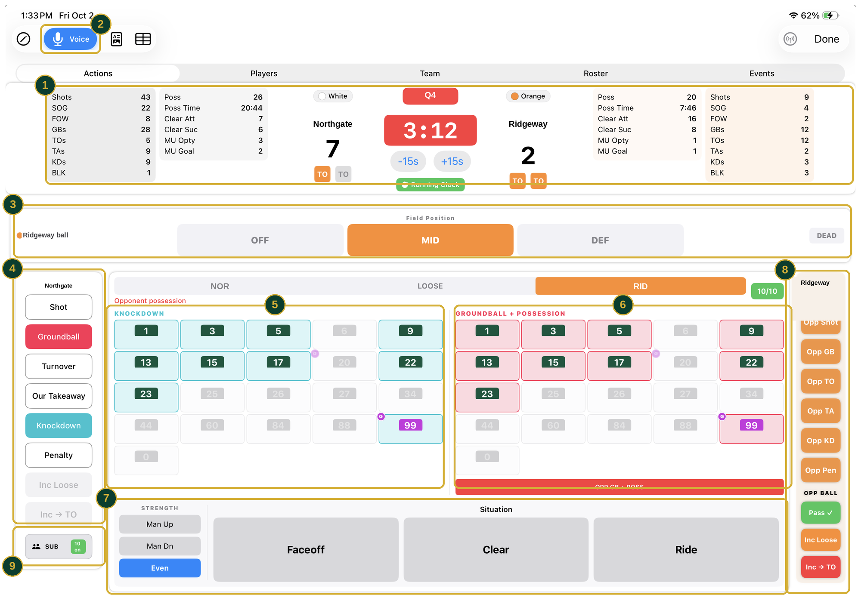Tap the 10/10 players badge
This screenshot has width=861, height=616.
767,291
